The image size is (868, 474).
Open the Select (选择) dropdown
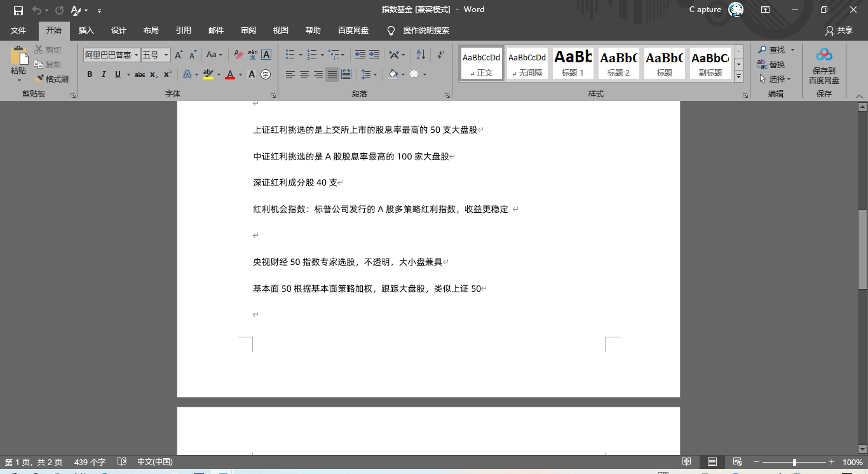click(x=775, y=79)
